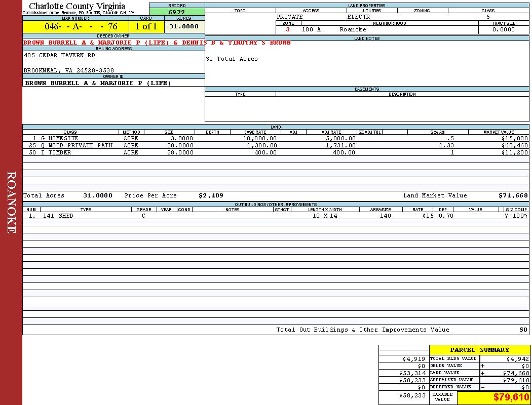
Task: Click the Owner ID name field
Action: pyautogui.click(x=98, y=83)
